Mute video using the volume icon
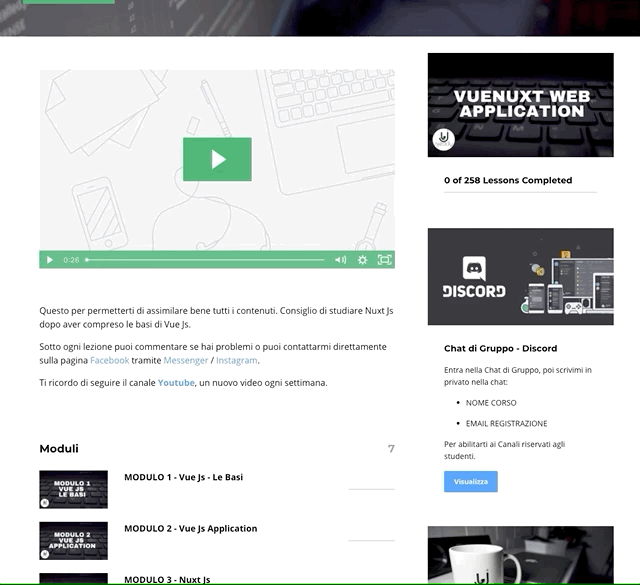Viewport: 640px width, 585px height. (x=340, y=260)
